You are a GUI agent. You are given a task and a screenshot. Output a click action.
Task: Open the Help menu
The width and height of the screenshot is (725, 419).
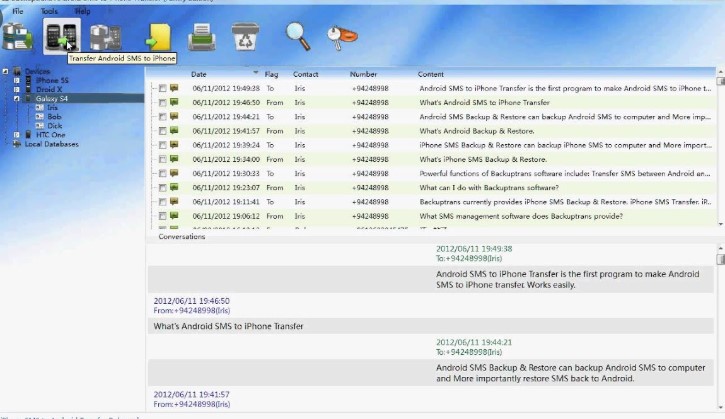[x=82, y=11]
